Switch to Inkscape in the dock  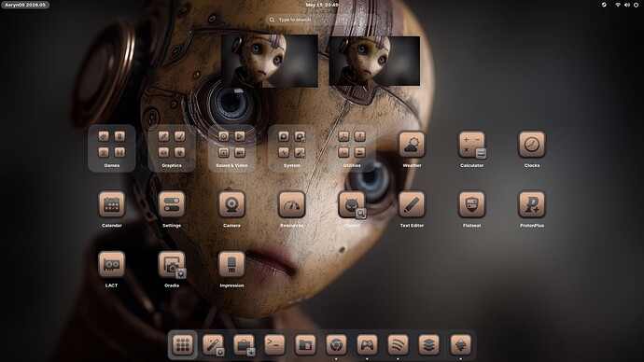460,345
